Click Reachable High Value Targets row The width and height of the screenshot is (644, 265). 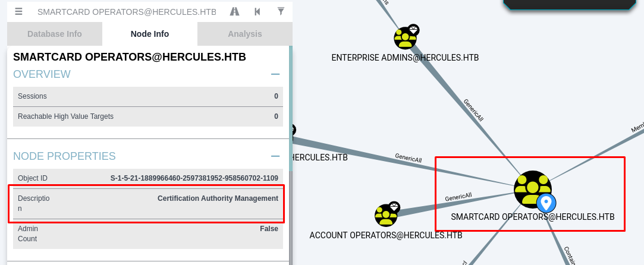coord(147,116)
